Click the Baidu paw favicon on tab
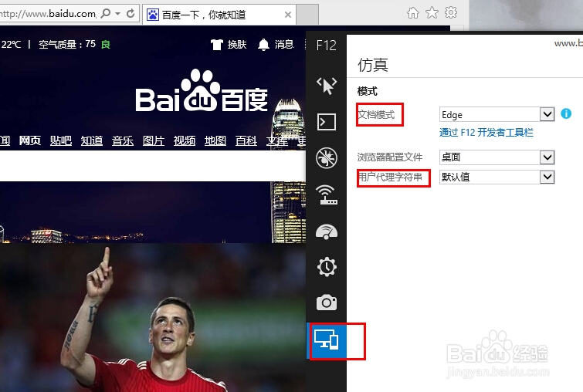 coord(152,15)
